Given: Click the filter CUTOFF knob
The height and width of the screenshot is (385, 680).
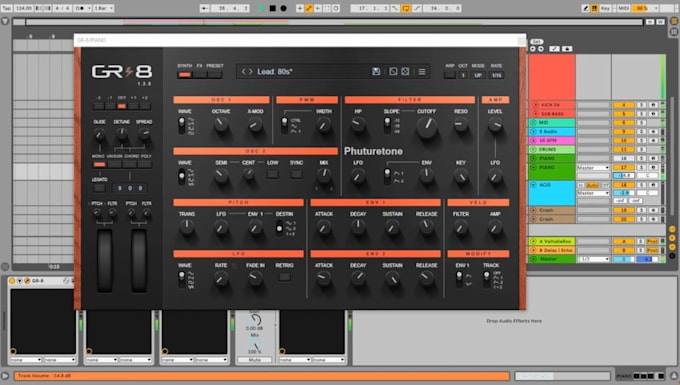Looking at the screenshot, I should click(427, 127).
